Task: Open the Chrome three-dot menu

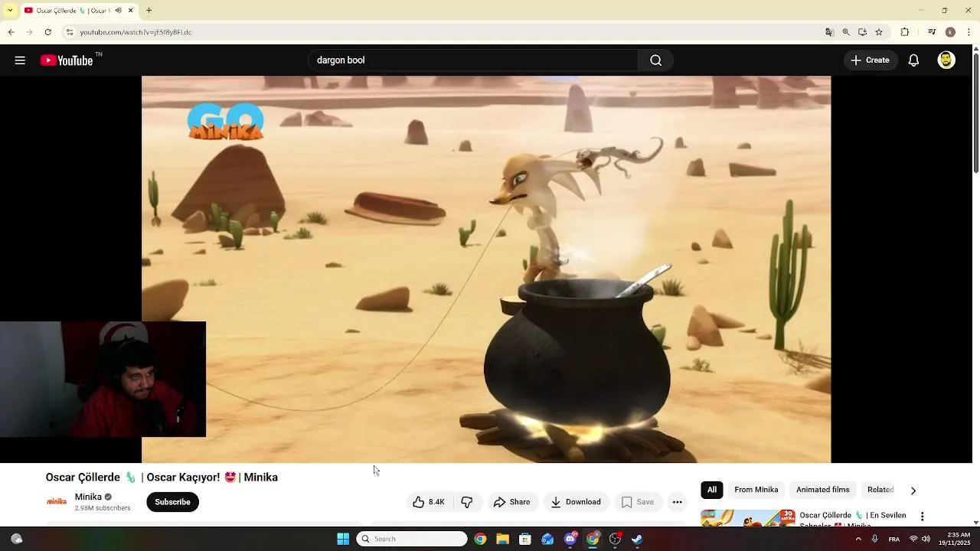Action: [x=969, y=32]
